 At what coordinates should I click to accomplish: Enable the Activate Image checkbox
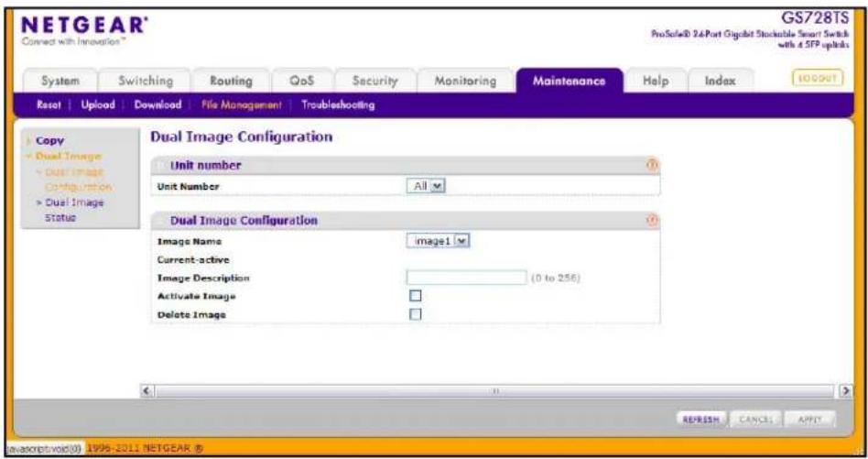point(415,296)
